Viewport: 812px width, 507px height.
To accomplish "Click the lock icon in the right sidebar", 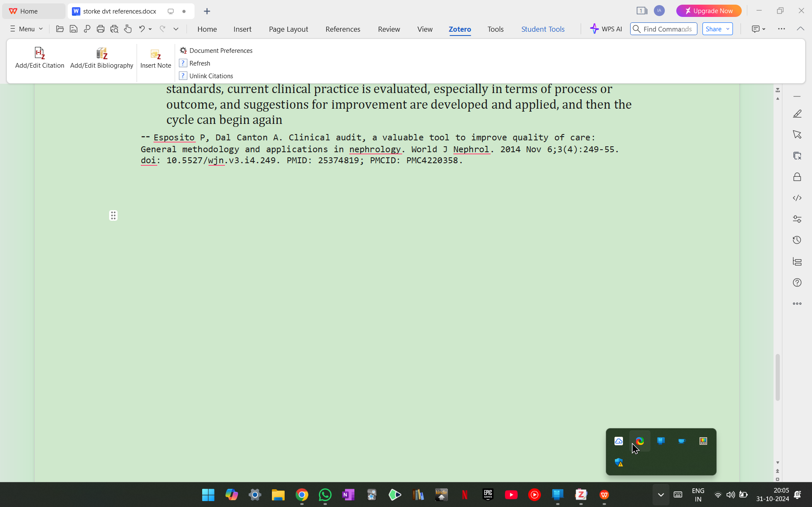I will coord(797,177).
